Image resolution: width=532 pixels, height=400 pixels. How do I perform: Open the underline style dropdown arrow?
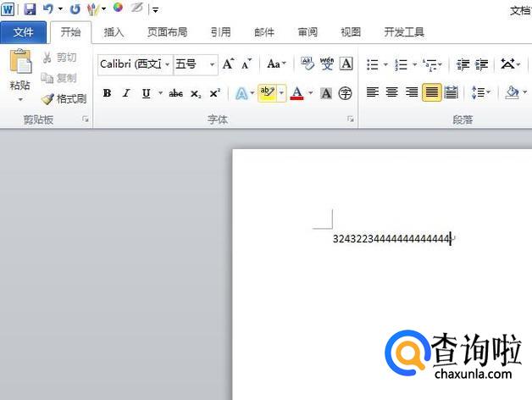[x=160, y=92]
